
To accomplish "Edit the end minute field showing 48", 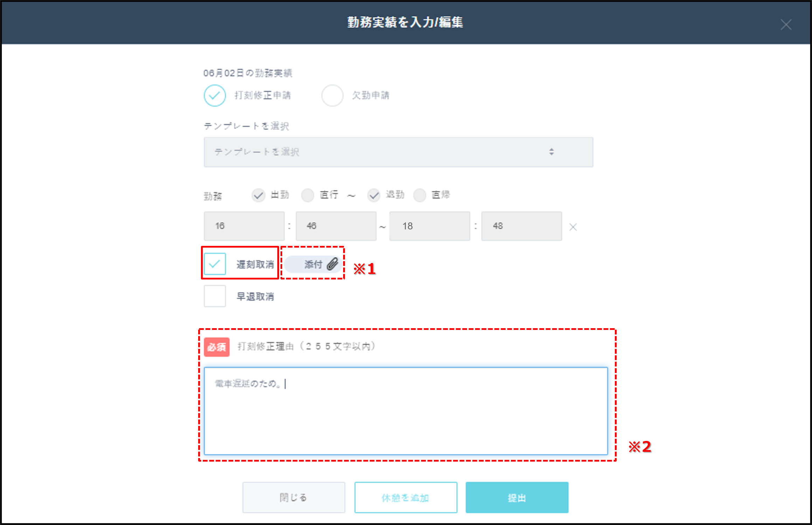I will (521, 226).
